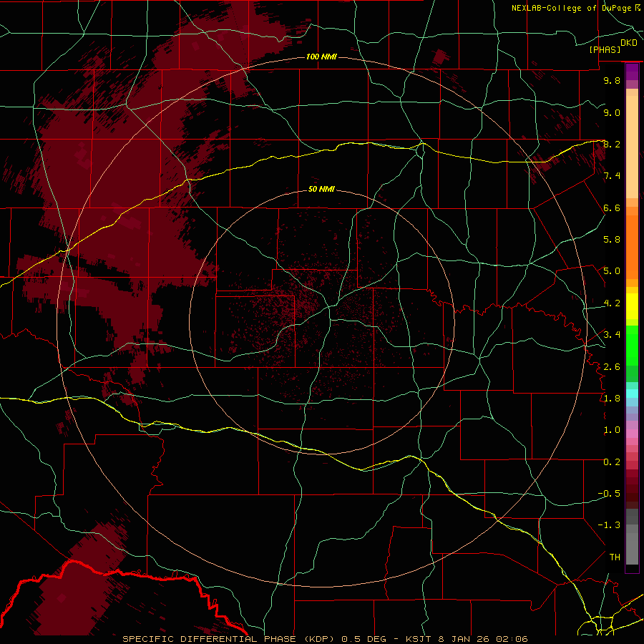Click the 4.2 scale value
Viewport: 644px width, 644px height.
(612, 303)
